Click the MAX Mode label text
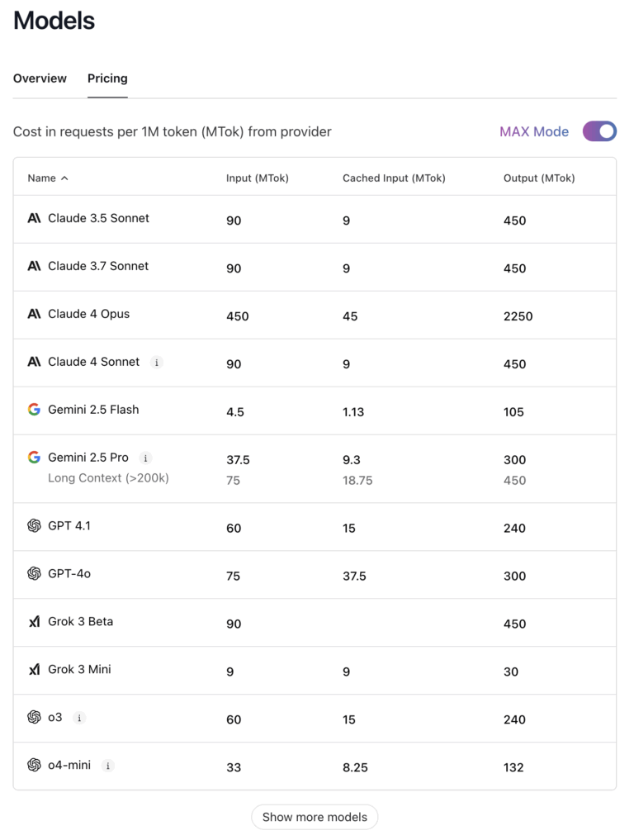Screen dimensions: 634x840 [533, 131]
